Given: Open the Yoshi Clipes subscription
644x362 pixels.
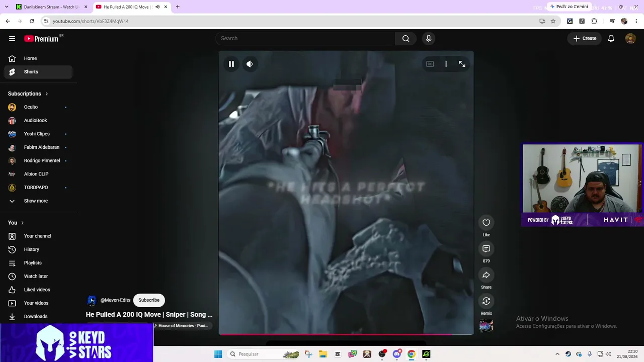Looking at the screenshot, I should (x=38, y=134).
